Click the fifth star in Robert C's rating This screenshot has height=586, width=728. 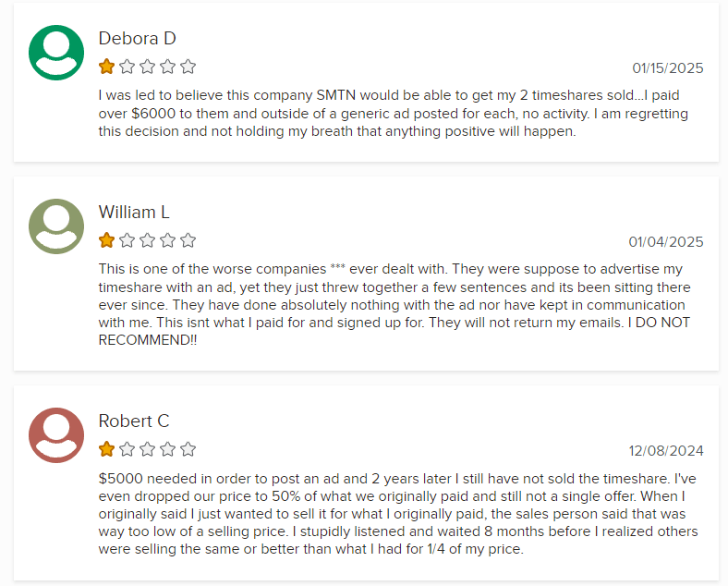pos(188,449)
